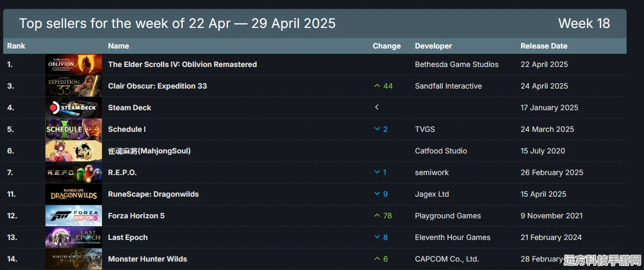Click release date 15 April 2025
This screenshot has height=270, width=644.
(x=543, y=194)
